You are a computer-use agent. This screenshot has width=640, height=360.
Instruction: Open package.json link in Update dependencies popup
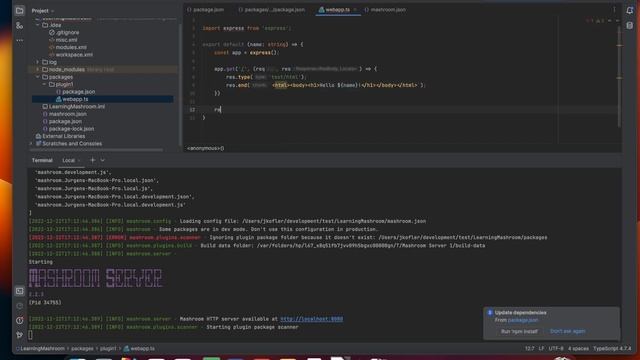pos(523,320)
